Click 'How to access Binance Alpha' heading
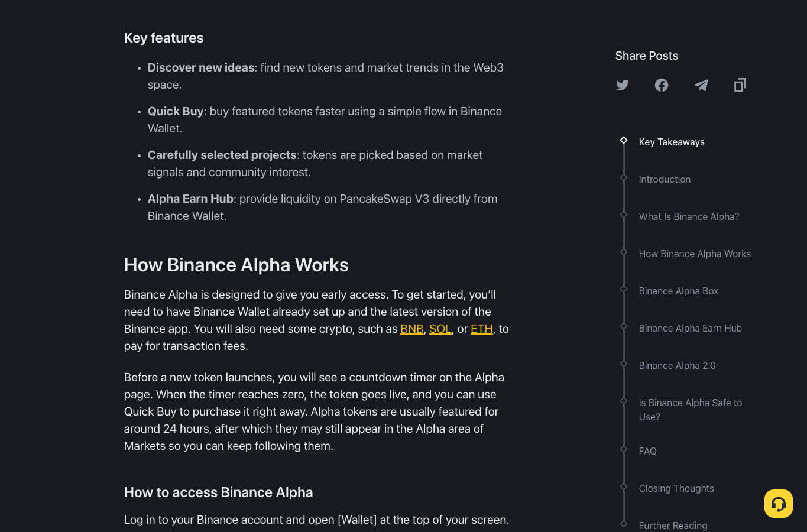 point(218,492)
